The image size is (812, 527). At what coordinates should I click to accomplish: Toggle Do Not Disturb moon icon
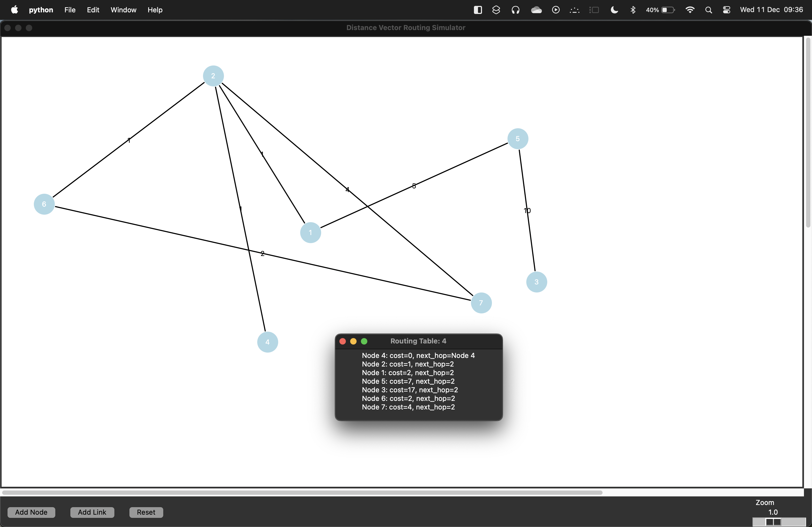pos(614,10)
